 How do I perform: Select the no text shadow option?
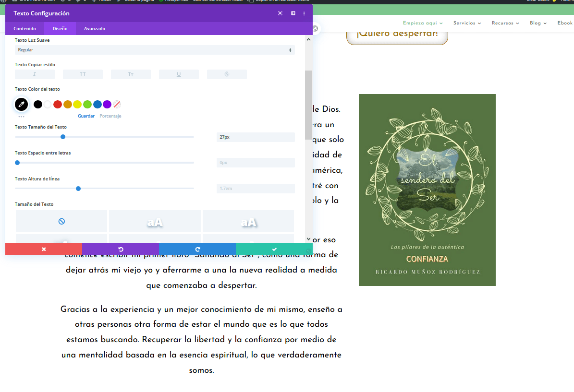click(x=61, y=221)
